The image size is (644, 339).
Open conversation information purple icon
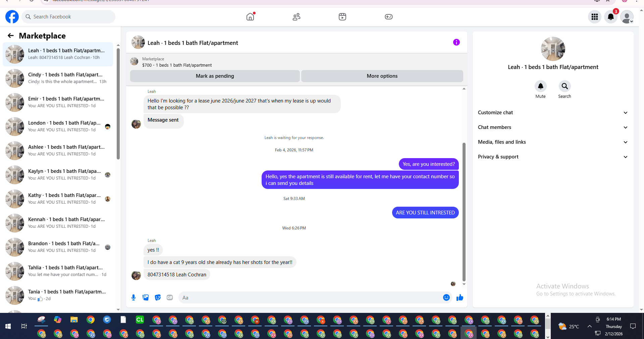click(457, 42)
